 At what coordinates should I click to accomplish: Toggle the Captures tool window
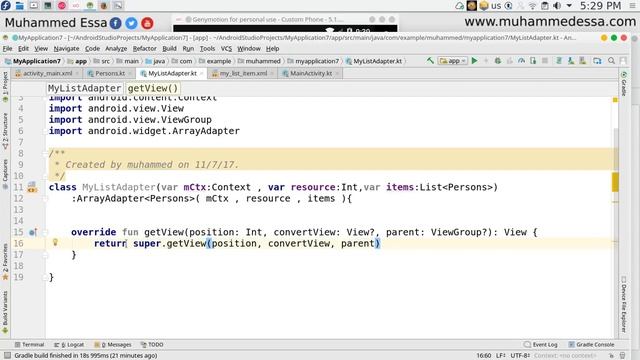point(5,173)
